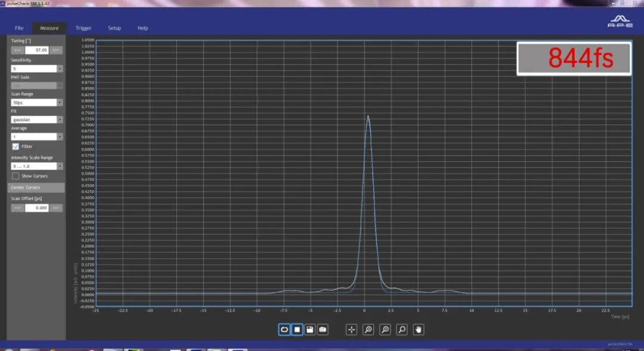
Task: Take a snapshot with the camera icon
Action: [323, 330]
